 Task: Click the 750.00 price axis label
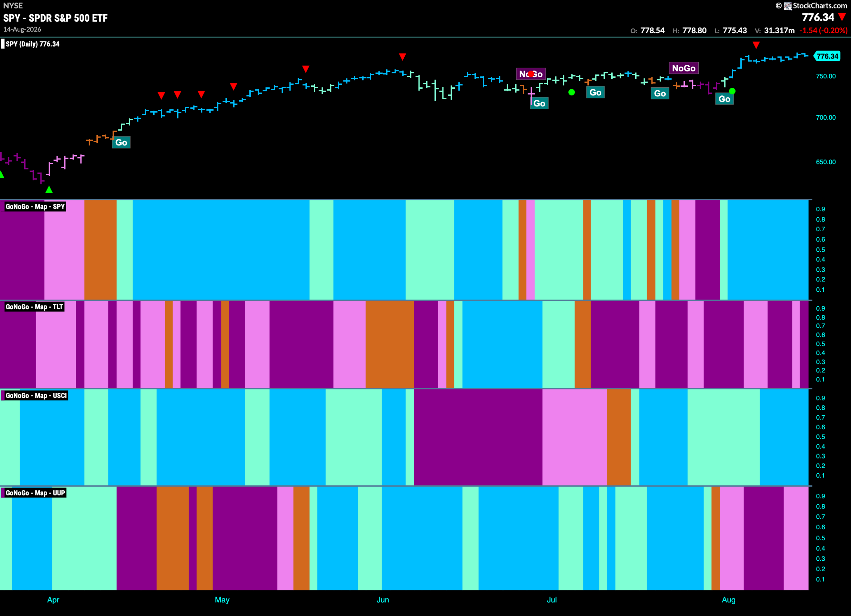coord(826,76)
